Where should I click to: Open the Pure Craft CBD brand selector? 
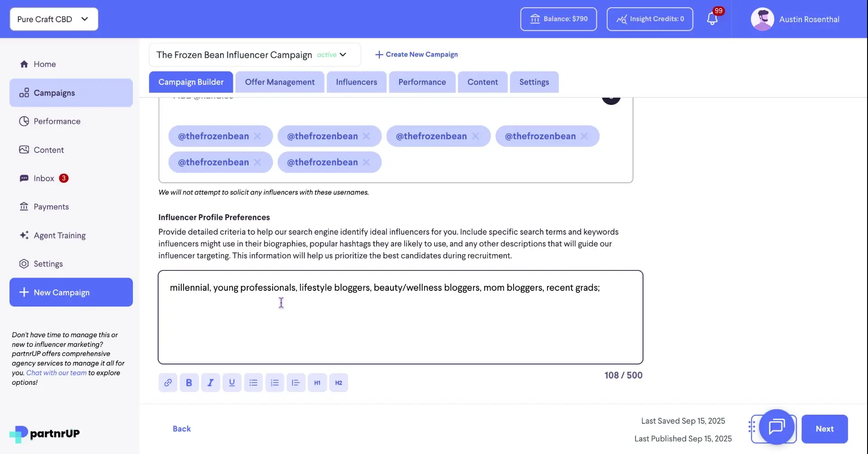click(x=53, y=19)
